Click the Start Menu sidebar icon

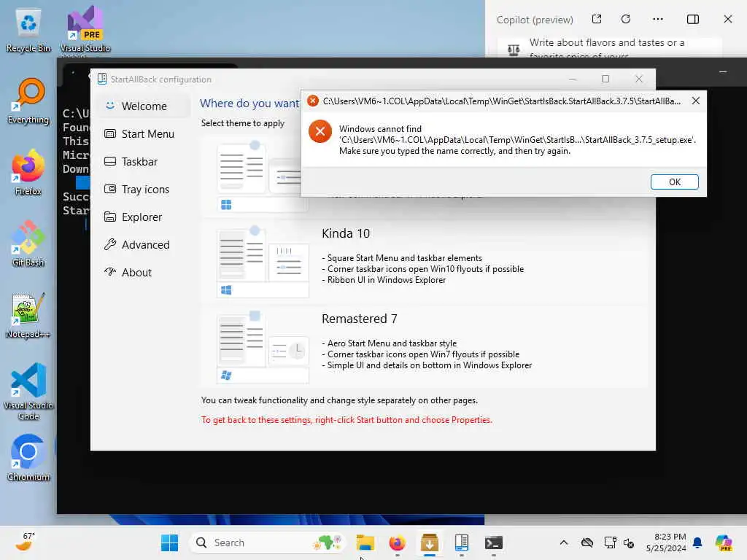coord(110,134)
